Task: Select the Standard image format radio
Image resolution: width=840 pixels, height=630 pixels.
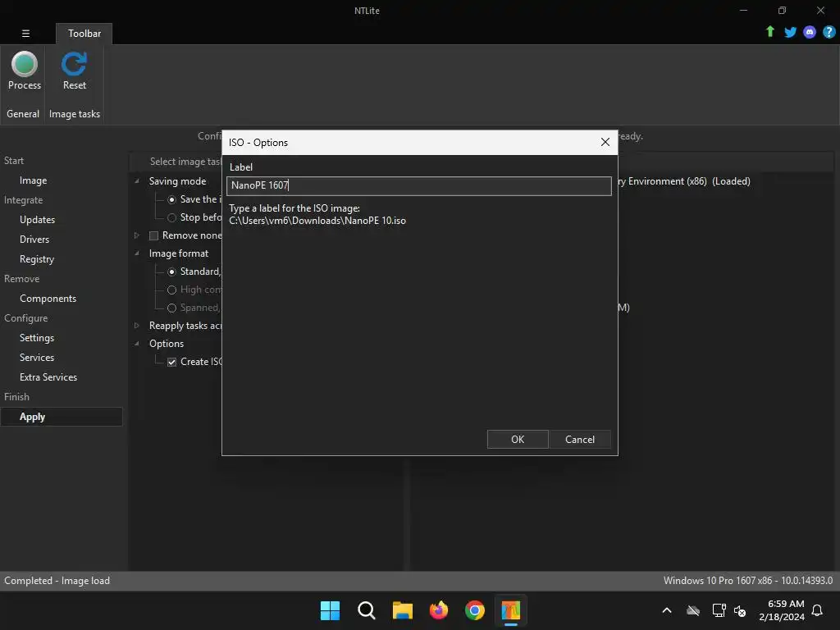Action: [x=171, y=272]
